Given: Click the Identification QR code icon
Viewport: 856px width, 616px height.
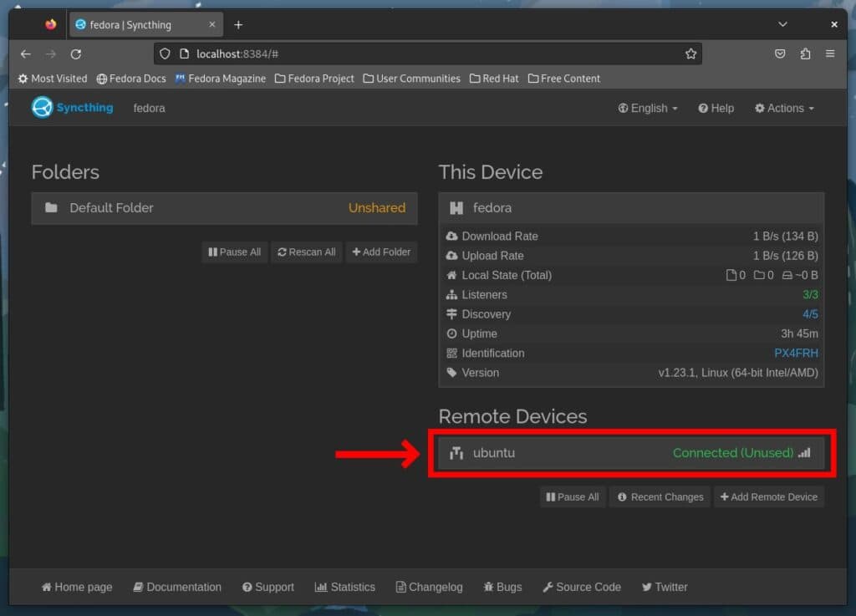Looking at the screenshot, I should click(451, 353).
